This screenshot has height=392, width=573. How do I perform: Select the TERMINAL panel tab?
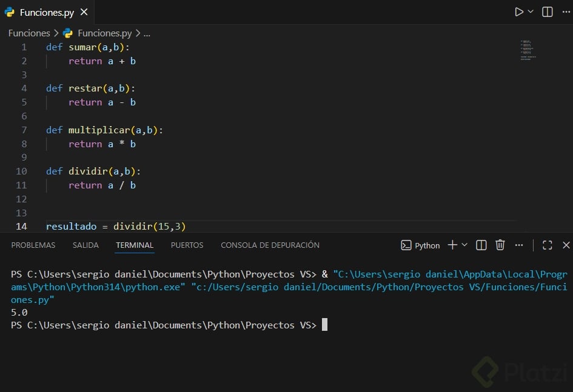(135, 245)
